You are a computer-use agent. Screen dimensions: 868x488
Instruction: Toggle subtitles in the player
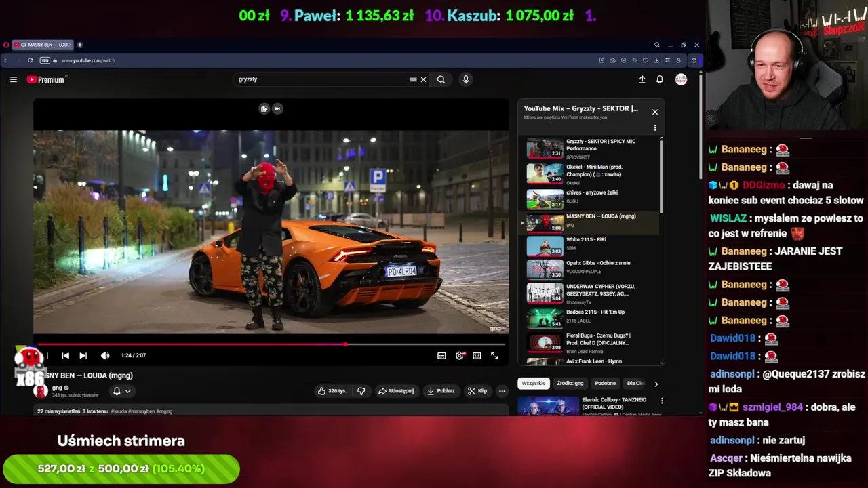[x=441, y=355]
